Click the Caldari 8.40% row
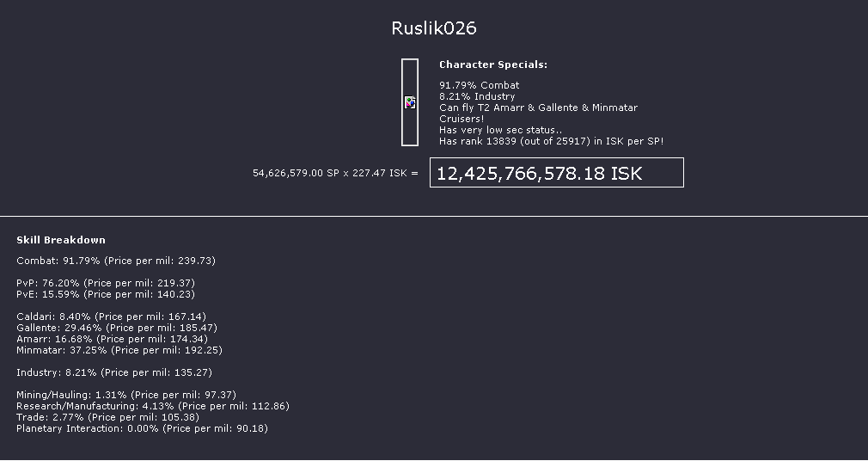 coord(111,317)
